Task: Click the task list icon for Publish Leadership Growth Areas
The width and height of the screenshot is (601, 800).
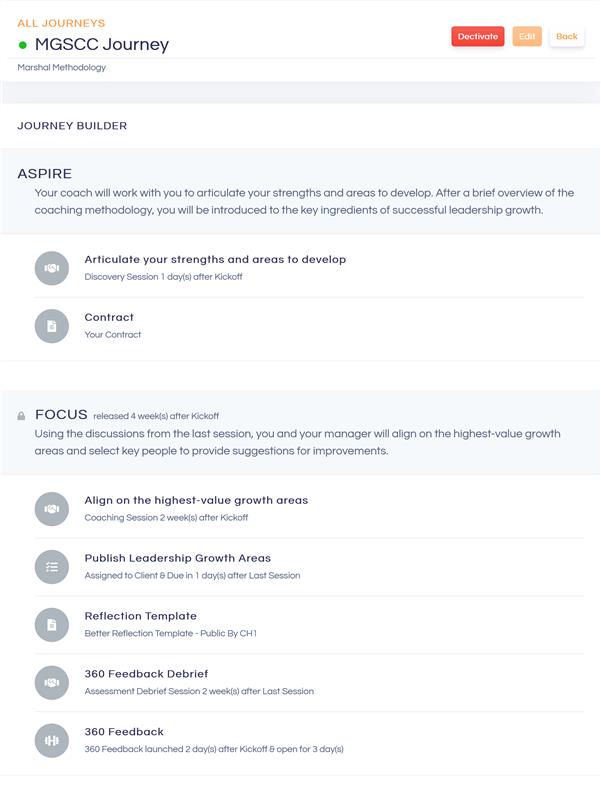Action: point(50,566)
